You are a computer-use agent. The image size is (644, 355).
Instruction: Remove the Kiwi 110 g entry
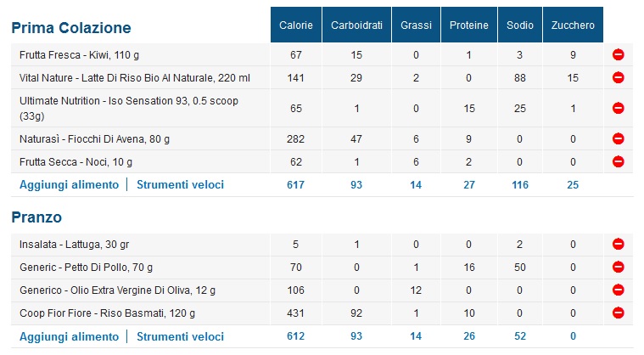[x=619, y=54]
